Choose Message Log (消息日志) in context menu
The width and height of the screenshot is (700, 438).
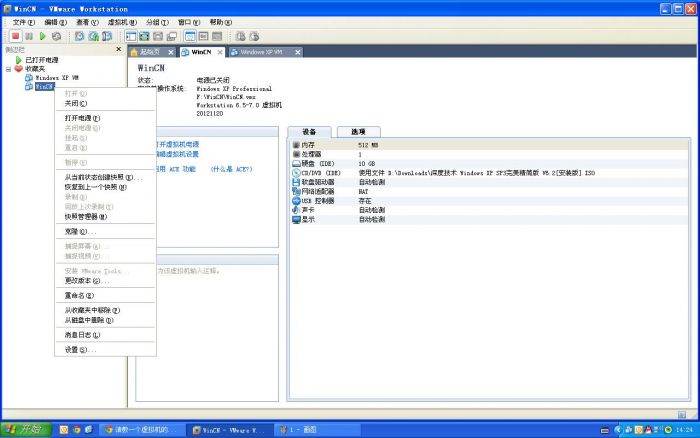(105, 335)
